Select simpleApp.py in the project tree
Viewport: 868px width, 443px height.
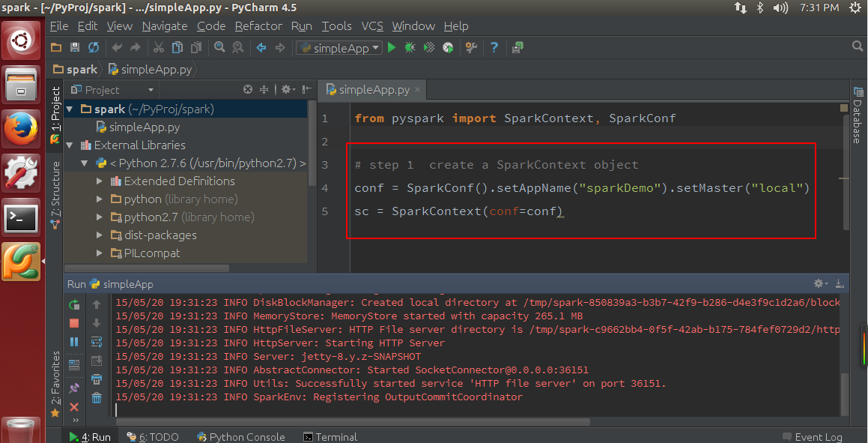click(x=144, y=127)
